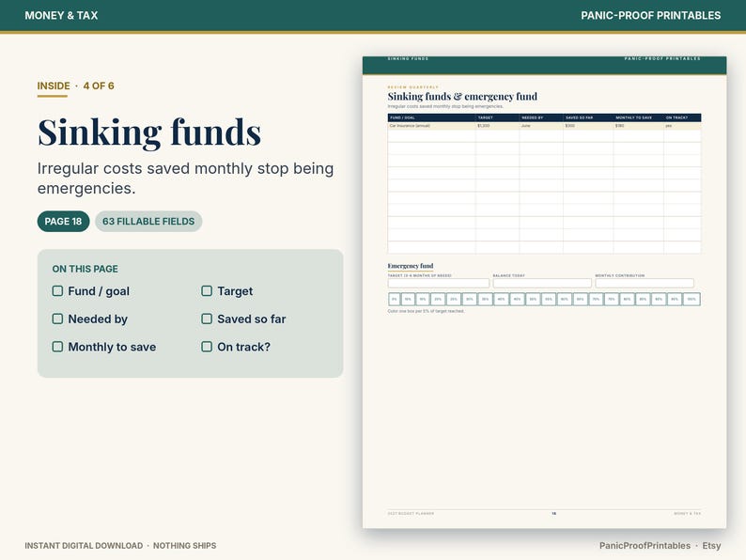
Task: Click the MONEY & TAX header label
Action: coord(61,15)
